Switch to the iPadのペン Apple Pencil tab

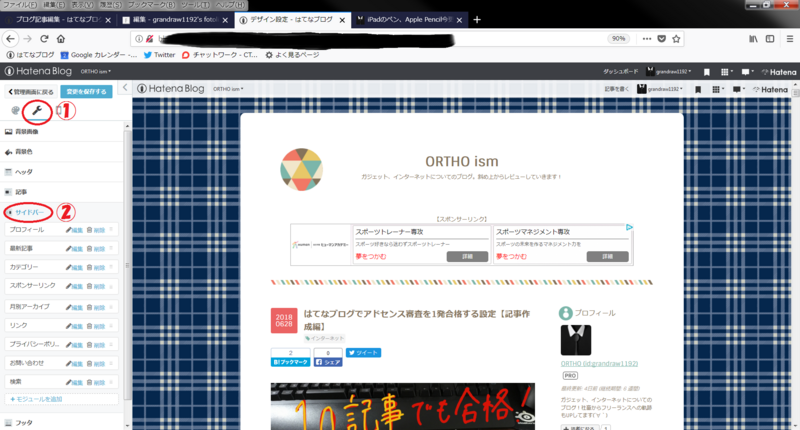coord(409,20)
